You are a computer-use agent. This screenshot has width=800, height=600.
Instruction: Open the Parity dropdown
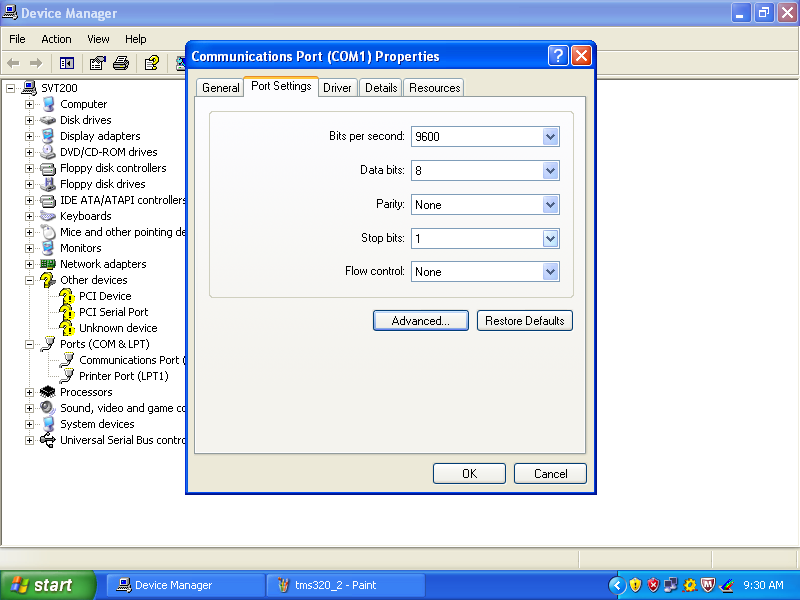(x=549, y=204)
